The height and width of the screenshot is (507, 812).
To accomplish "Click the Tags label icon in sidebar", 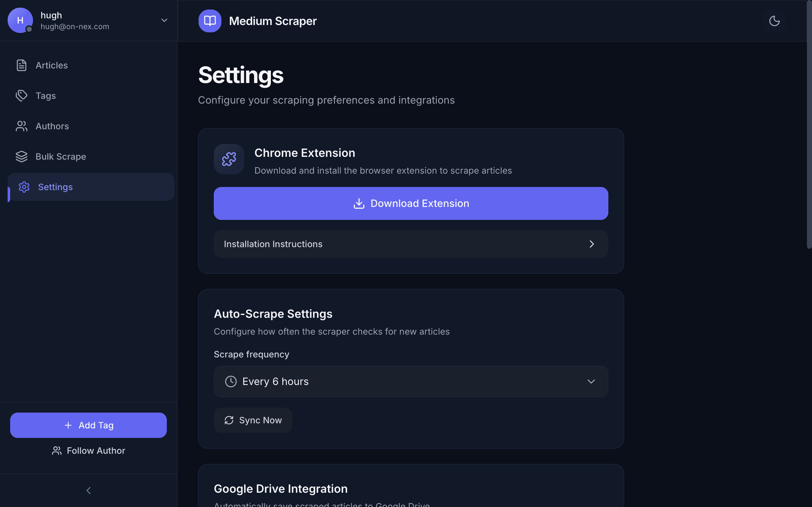I will [22, 96].
